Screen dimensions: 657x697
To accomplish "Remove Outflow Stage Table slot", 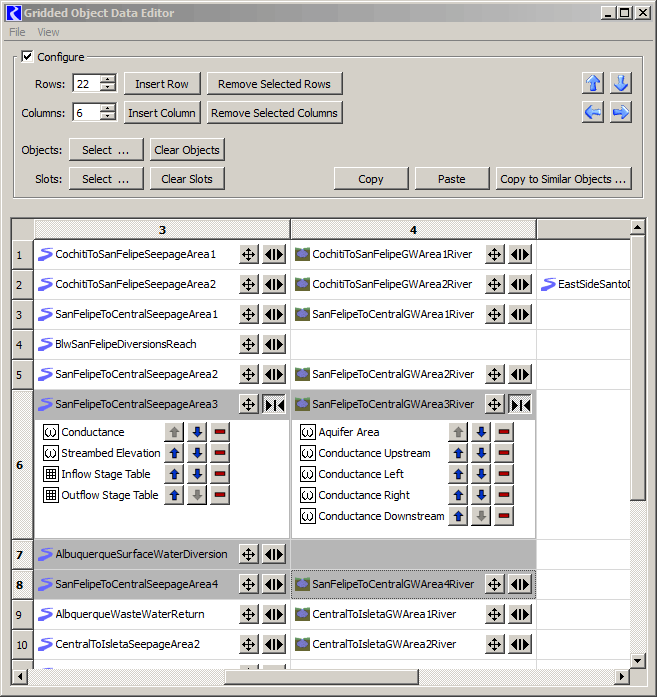I will tap(220, 495).
